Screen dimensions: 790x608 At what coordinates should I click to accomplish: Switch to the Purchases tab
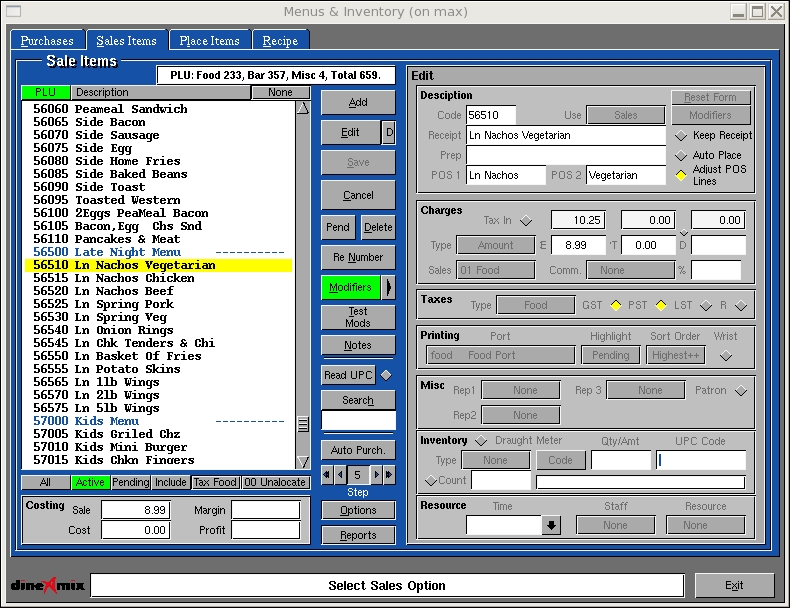tap(47, 41)
